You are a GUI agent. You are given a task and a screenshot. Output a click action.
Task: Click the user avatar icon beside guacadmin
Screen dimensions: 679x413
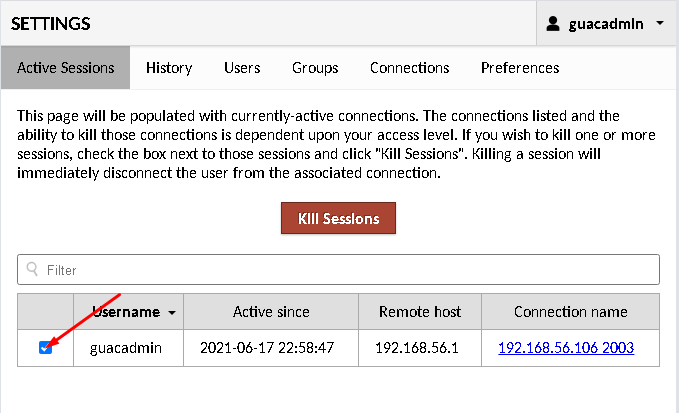(553, 23)
